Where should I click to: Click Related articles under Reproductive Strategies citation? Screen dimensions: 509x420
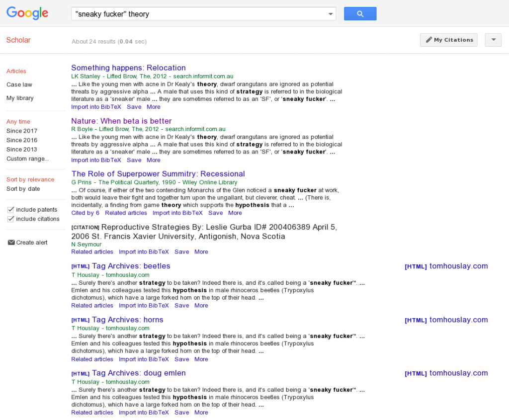[x=92, y=252]
